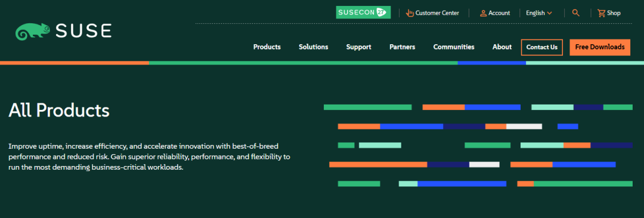
Task: Open the Products menu
Action: click(x=267, y=47)
